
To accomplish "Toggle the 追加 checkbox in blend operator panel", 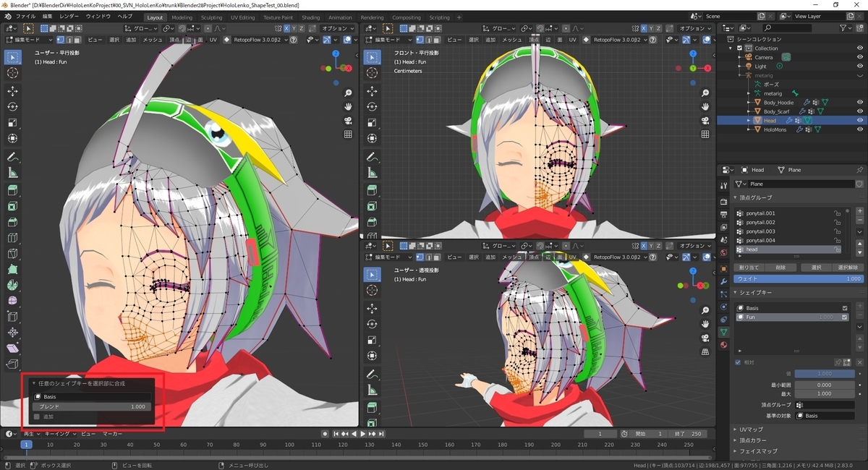I will (37, 416).
